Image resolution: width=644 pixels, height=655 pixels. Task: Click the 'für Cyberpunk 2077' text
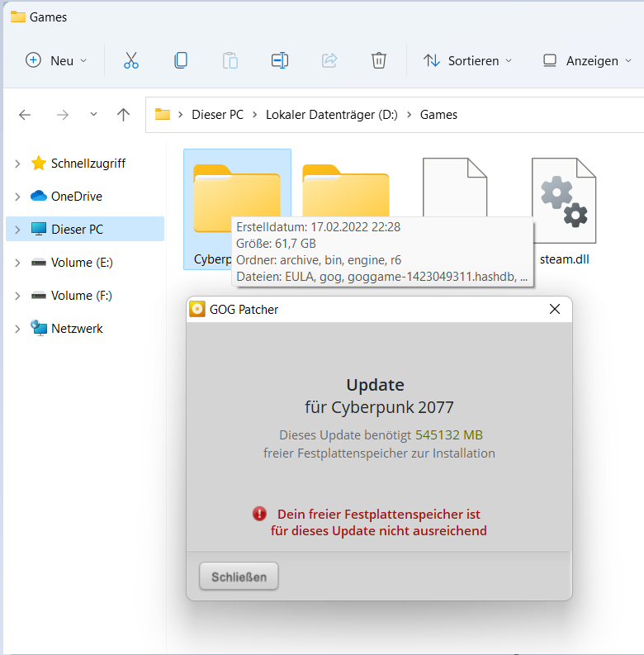click(x=379, y=407)
